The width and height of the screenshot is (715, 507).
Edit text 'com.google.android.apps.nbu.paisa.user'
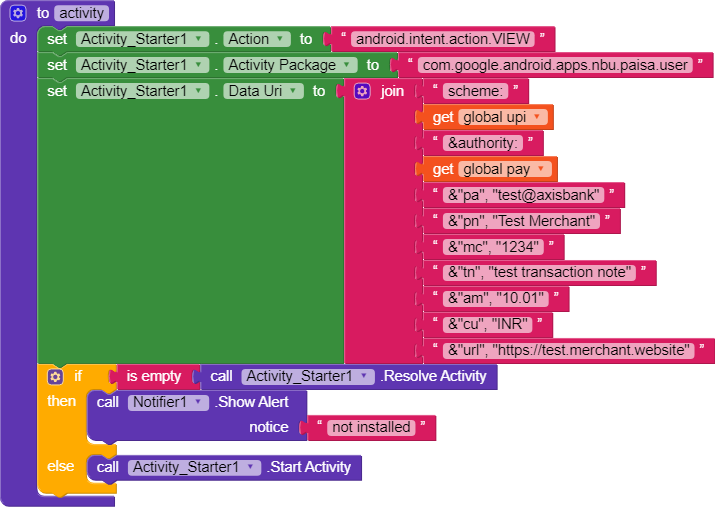(x=555, y=65)
